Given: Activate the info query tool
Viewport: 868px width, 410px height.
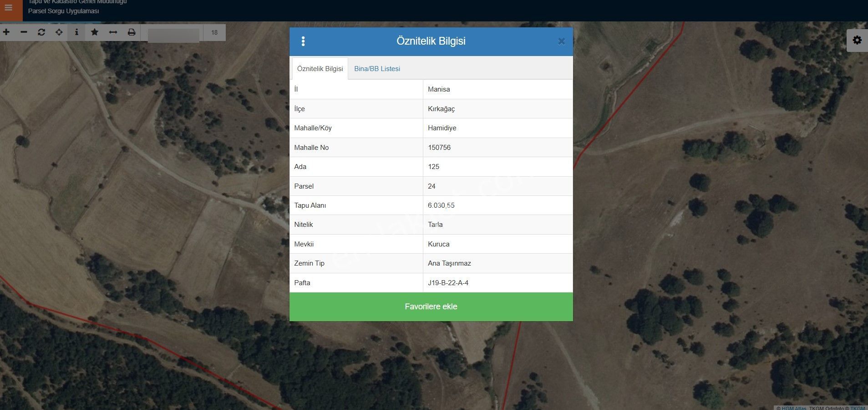Looking at the screenshot, I should (76, 32).
